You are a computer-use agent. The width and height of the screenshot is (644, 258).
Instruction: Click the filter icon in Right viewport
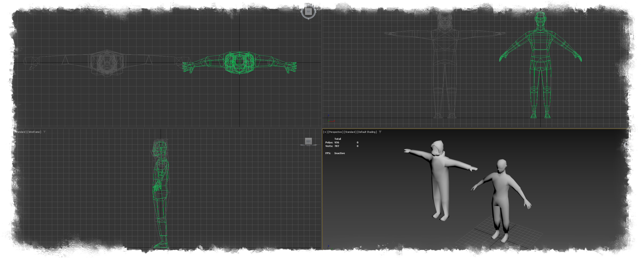coord(45,132)
